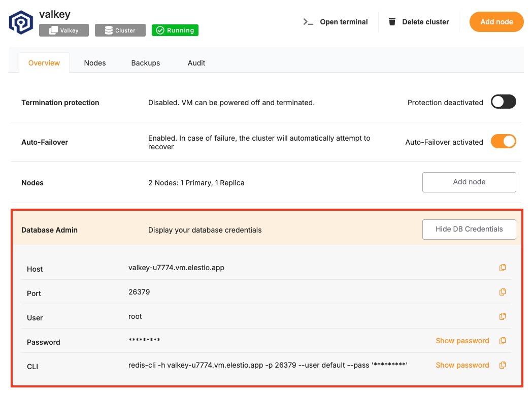Click the valkey hexagon logo

[x=21, y=22]
